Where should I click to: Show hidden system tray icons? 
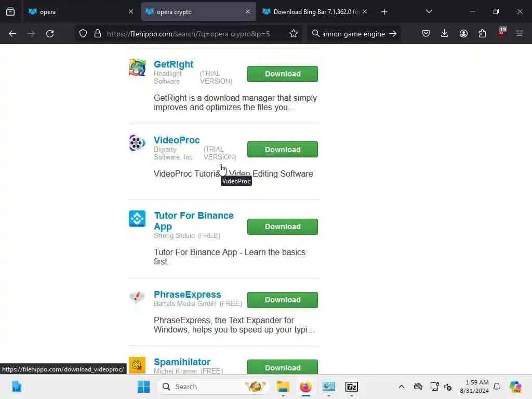pyautogui.click(x=402, y=387)
